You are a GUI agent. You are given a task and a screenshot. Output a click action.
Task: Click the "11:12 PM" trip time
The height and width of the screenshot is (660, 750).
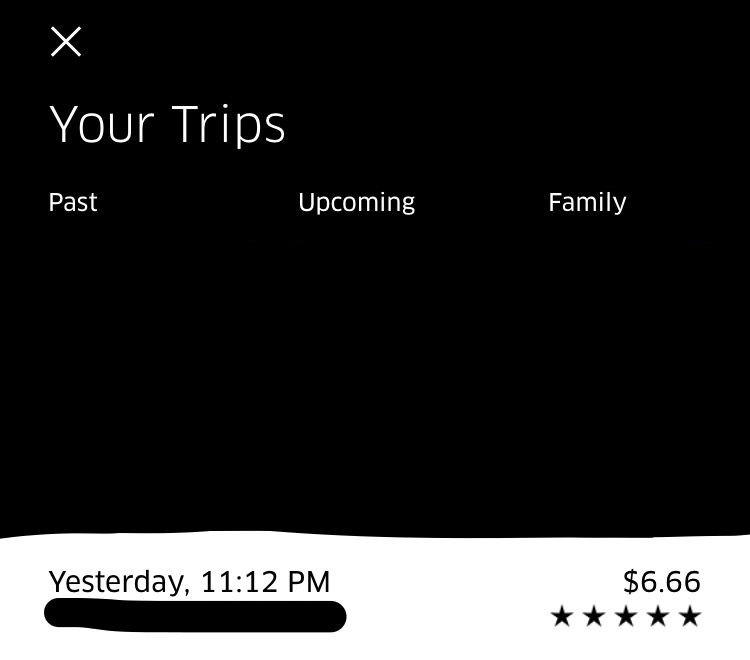click(265, 582)
